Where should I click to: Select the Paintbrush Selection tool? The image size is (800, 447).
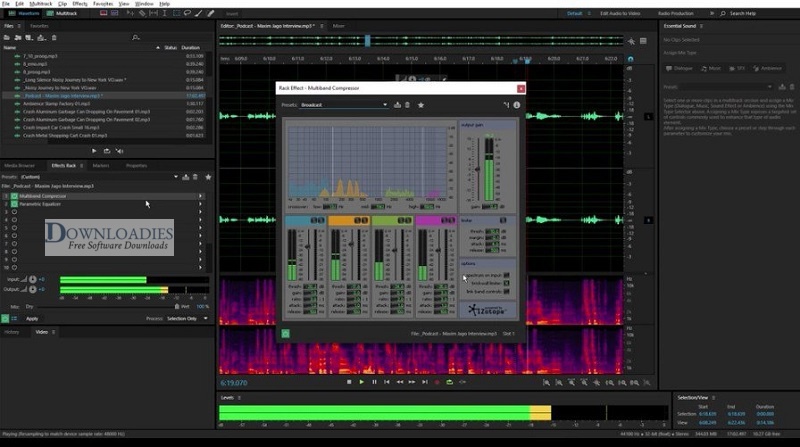pos(198,13)
